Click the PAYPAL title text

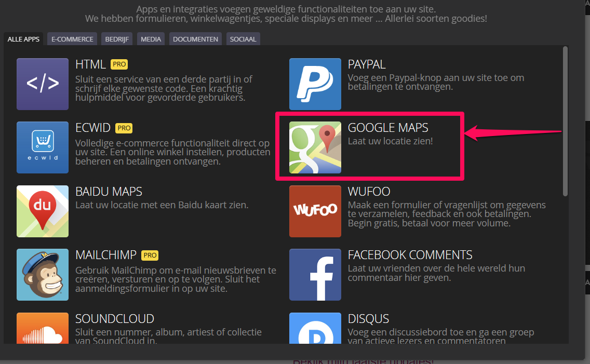pos(367,64)
